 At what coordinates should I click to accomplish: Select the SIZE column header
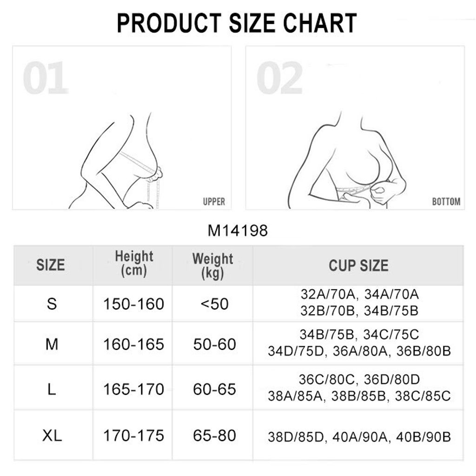(x=51, y=265)
